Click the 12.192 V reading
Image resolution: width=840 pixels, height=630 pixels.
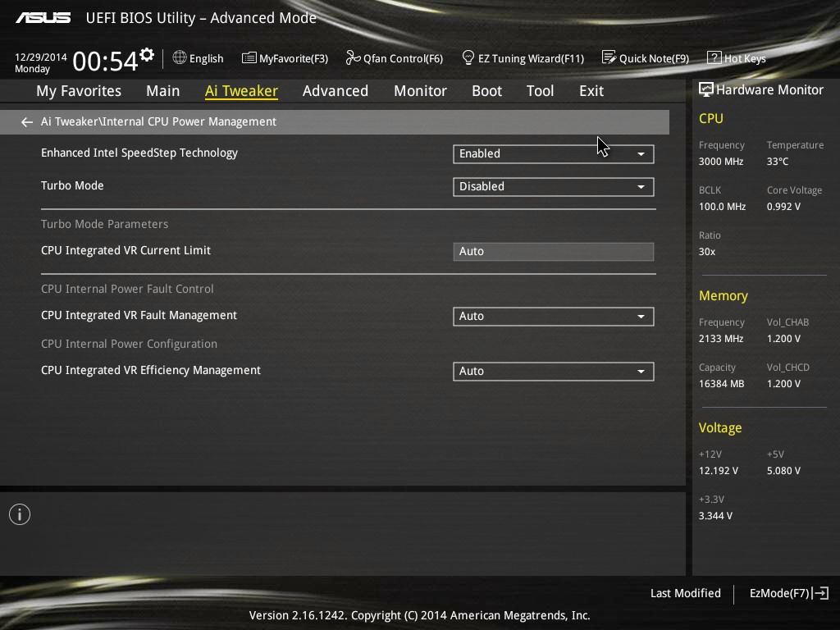(718, 470)
